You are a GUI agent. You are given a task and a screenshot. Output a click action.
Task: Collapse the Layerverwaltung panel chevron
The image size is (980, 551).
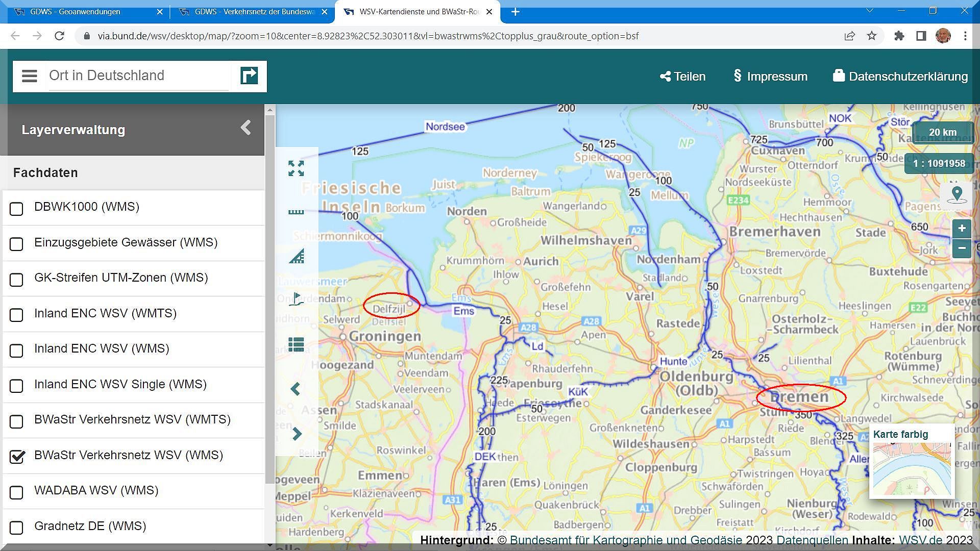tap(246, 128)
